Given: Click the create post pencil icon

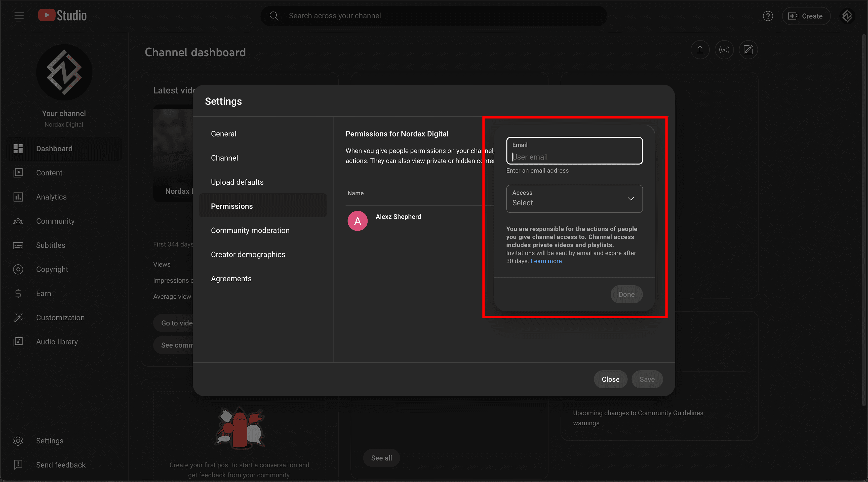Looking at the screenshot, I should tap(748, 50).
